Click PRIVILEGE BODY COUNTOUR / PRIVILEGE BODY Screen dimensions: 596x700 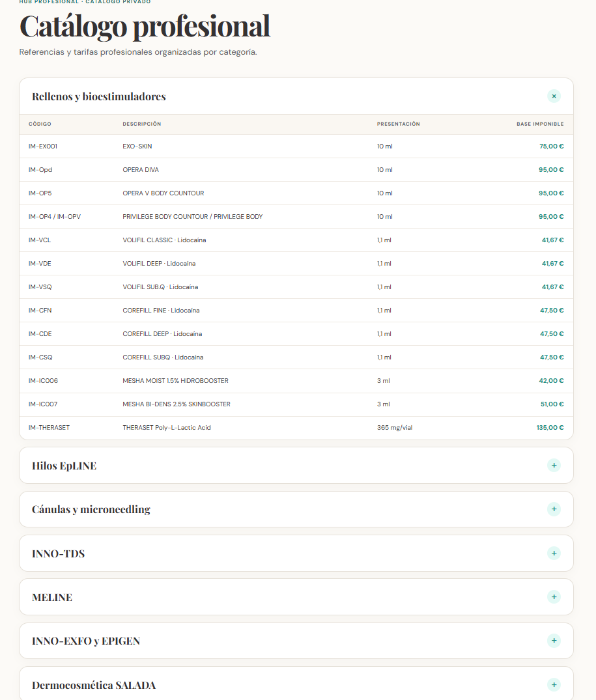(x=192, y=217)
